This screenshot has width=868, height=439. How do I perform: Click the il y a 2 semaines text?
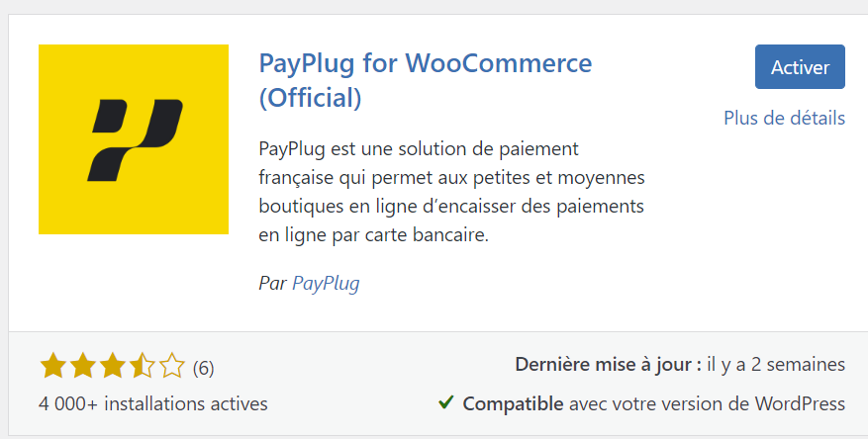pos(776,365)
